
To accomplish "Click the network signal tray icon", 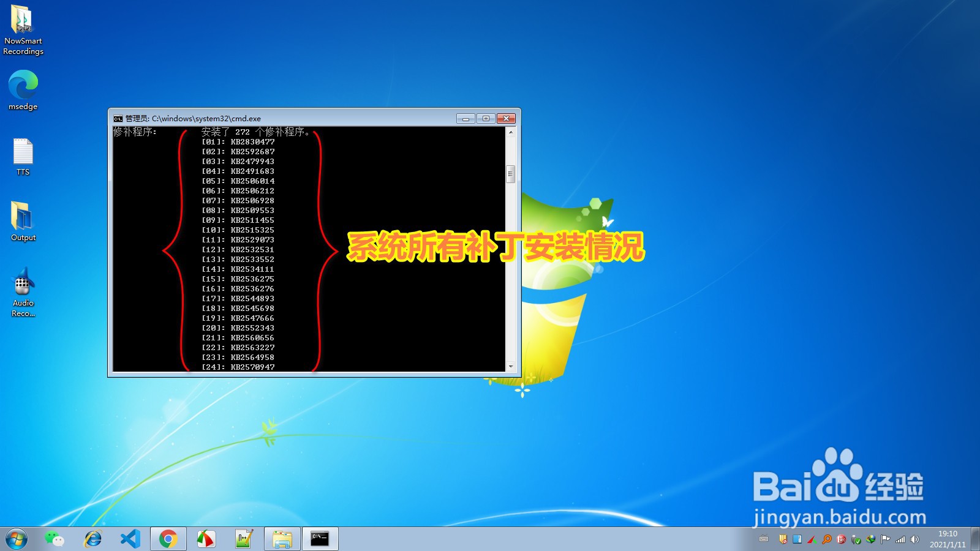I will 900,539.
